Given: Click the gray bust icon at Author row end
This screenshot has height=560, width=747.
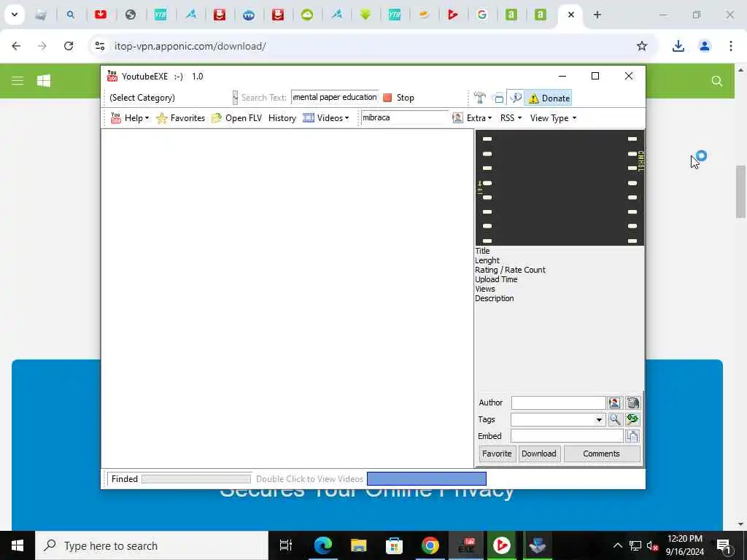Looking at the screenshot, I should (632, 402).
